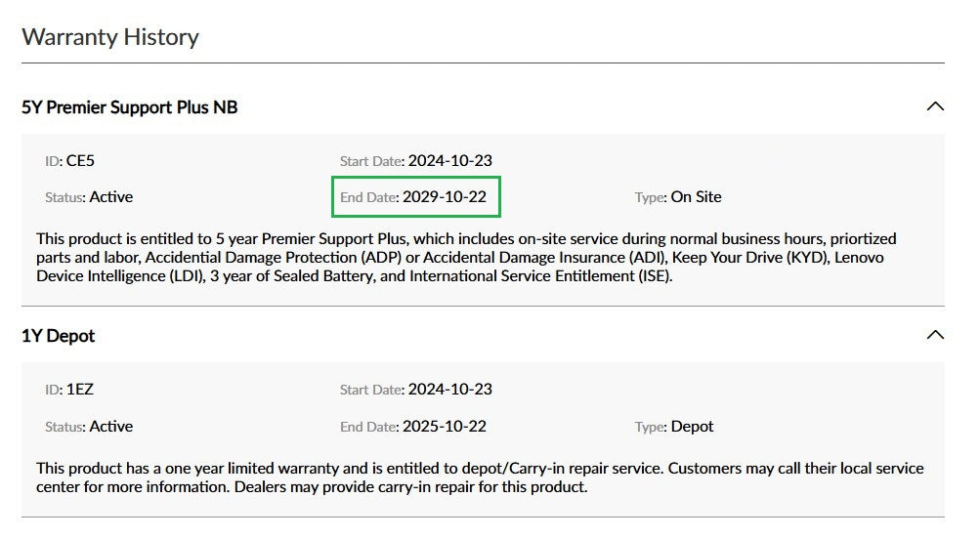Screen dimensions: 980x539
Task: Select the warranty ID CE5
Action: tap(80, 160)
